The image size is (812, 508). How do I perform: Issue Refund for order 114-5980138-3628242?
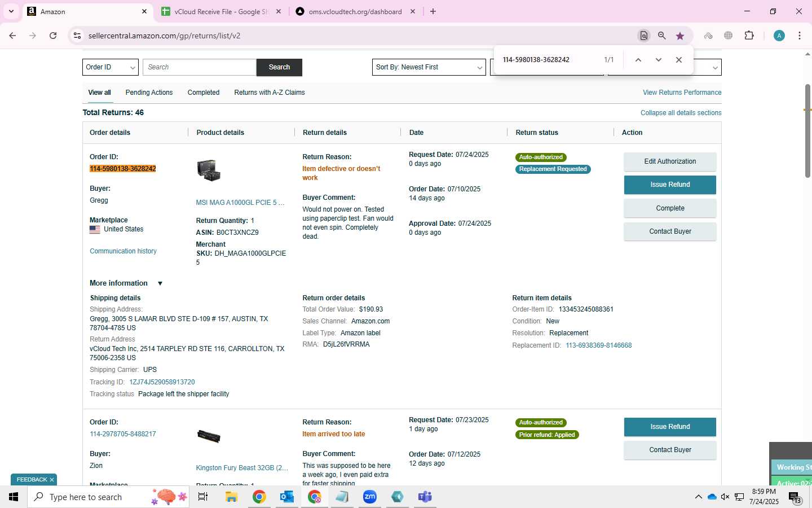point(670,185)
